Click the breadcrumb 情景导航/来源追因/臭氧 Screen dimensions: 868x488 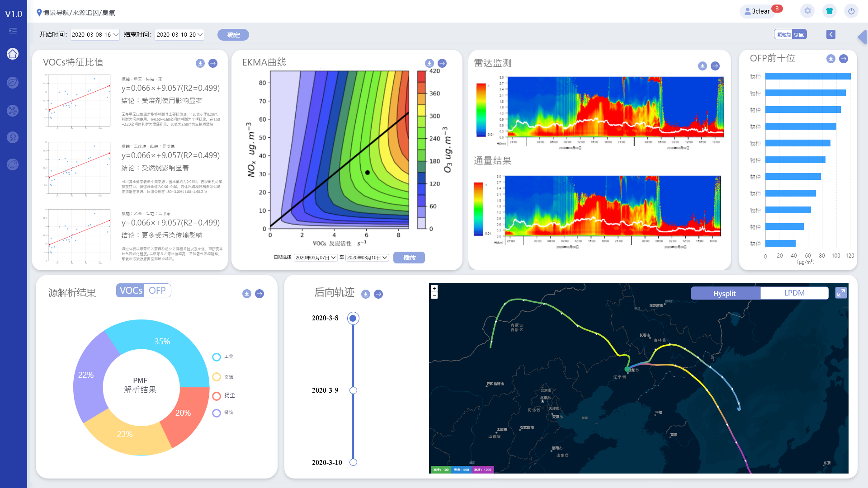79,13
